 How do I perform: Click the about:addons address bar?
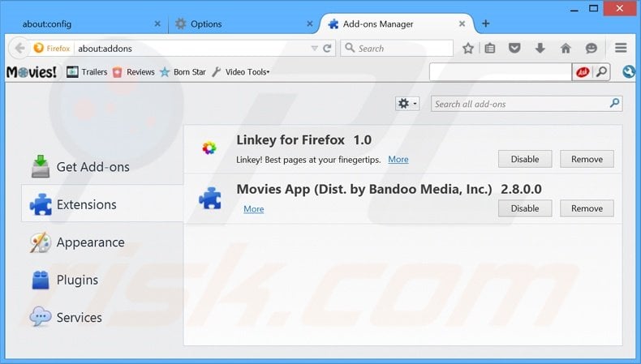(192, 49)
